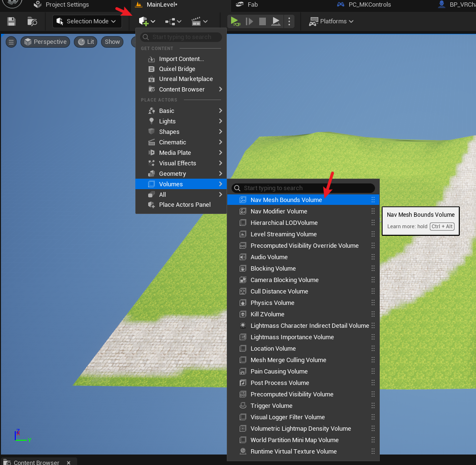Select Level Streaming Volume
Screen dimensions: 476x465
click(x=303, y=234)
